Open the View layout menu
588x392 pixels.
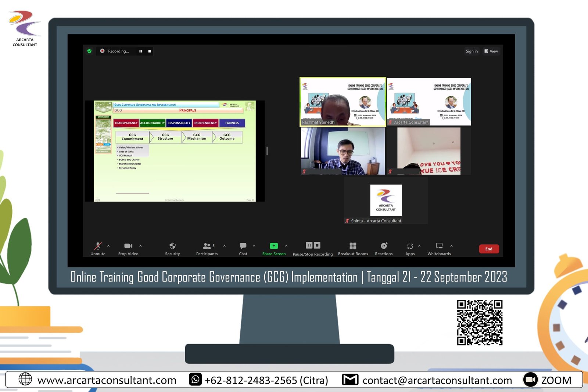pyautogui.click(x=491, y=51)
